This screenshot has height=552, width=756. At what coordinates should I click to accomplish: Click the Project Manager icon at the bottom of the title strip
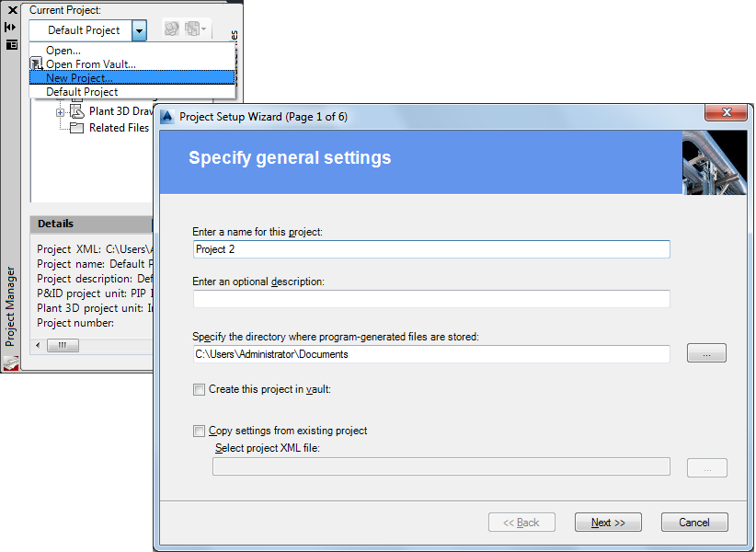coord(11,363)
